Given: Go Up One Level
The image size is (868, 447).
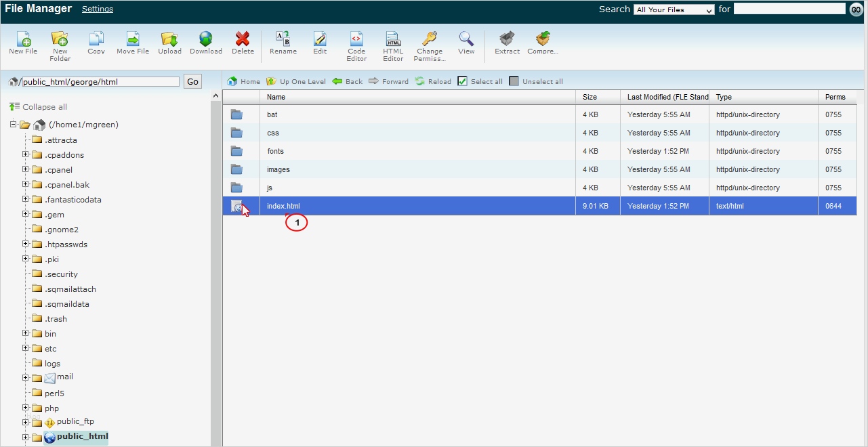Looking at the screenshot, I should coord(296,81).
